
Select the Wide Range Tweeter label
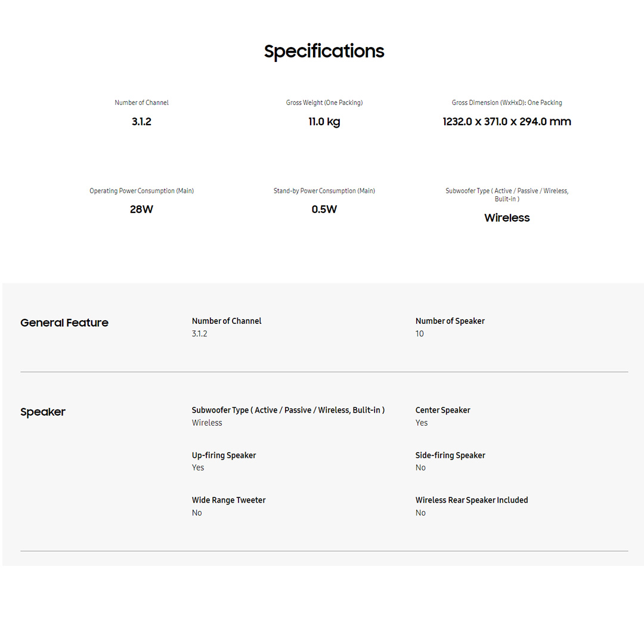click(x=228, y=500)
